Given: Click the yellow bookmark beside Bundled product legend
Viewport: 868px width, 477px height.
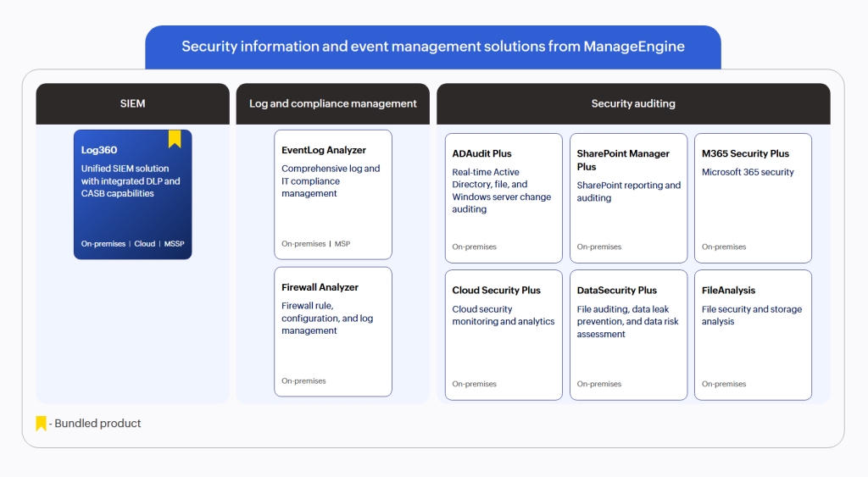Looking at the screenshot, I should pos(41,424).
